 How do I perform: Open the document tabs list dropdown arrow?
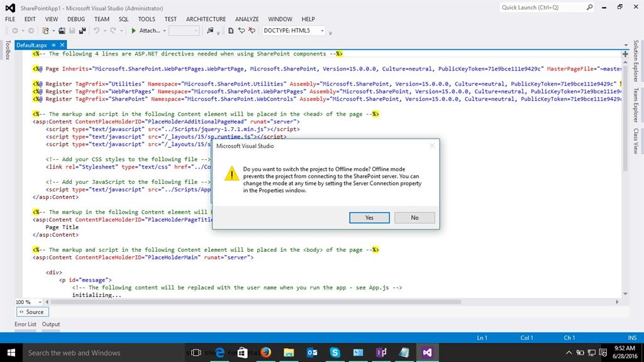coord(626,45)
